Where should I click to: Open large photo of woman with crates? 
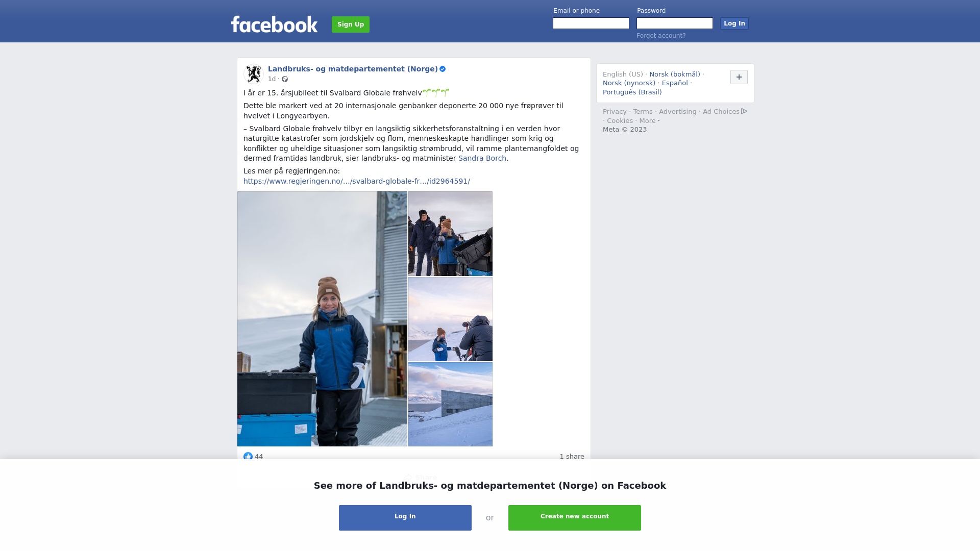322,319
